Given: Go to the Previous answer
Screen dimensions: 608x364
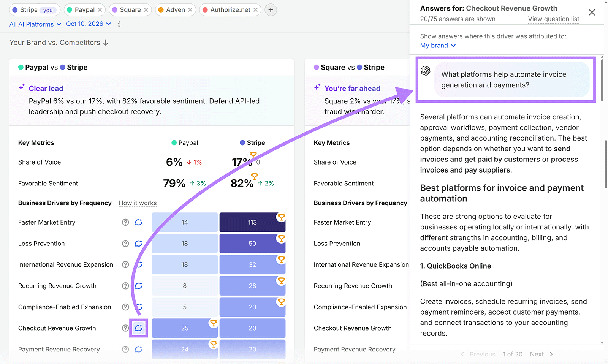Looking at the screenshot, I should tap(478, 354).
